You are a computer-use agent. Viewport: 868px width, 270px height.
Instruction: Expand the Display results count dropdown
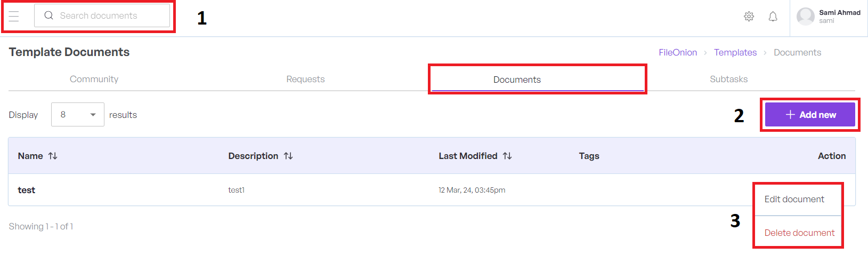tap(78, 115)
